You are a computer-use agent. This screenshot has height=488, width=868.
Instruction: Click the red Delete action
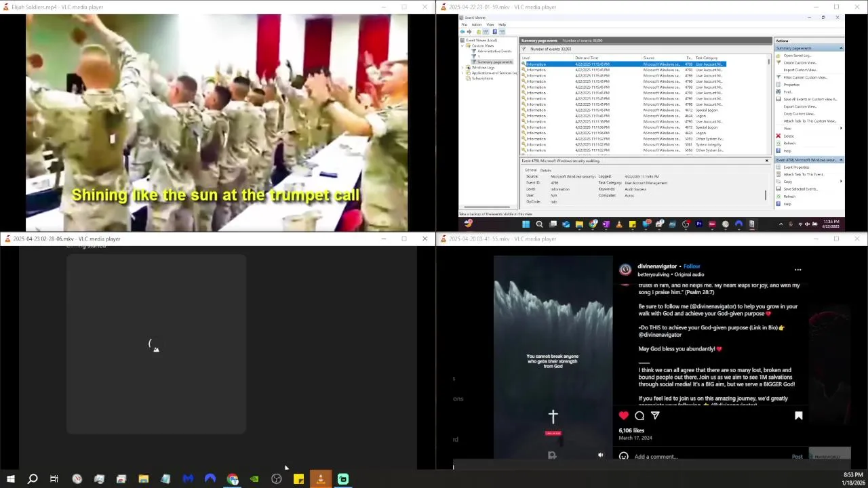[x=788, y=136]
